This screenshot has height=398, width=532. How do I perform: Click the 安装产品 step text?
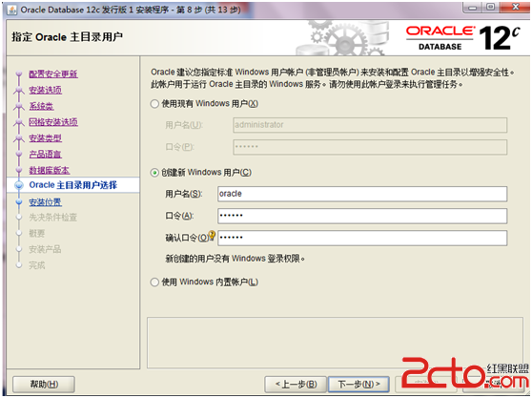[45, 249]
